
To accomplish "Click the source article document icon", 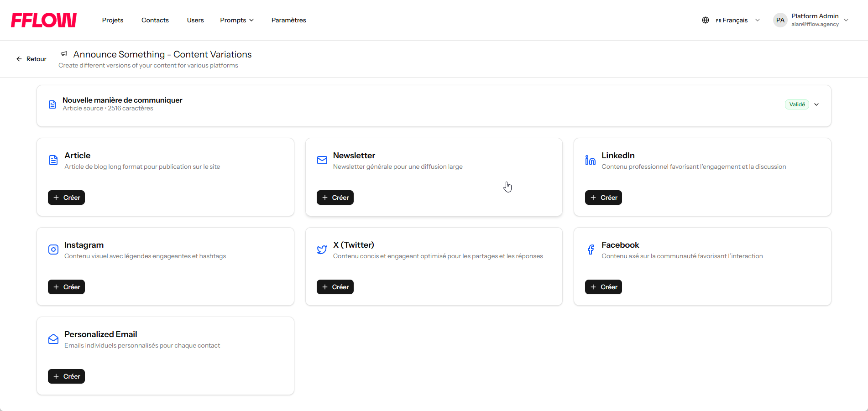I will (52, 104).
